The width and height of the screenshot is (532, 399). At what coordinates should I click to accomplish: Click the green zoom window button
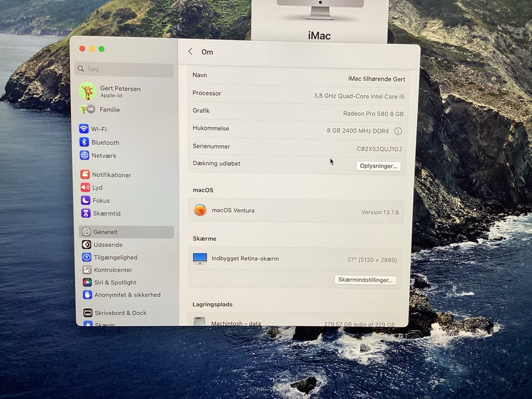101,49
